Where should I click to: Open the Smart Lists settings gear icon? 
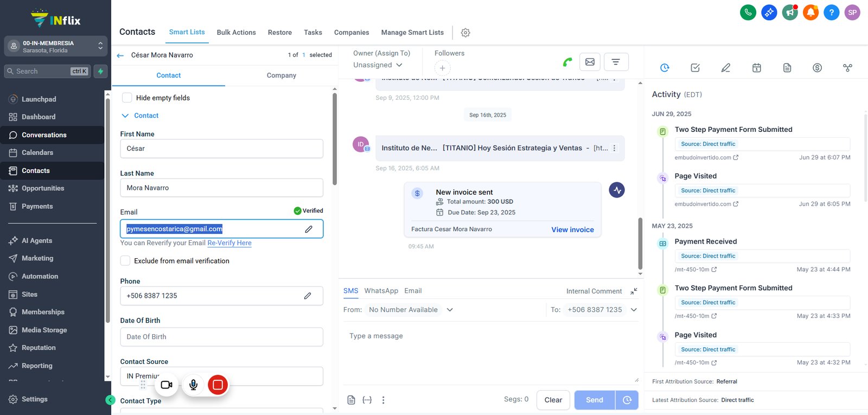tap(465, 33)
